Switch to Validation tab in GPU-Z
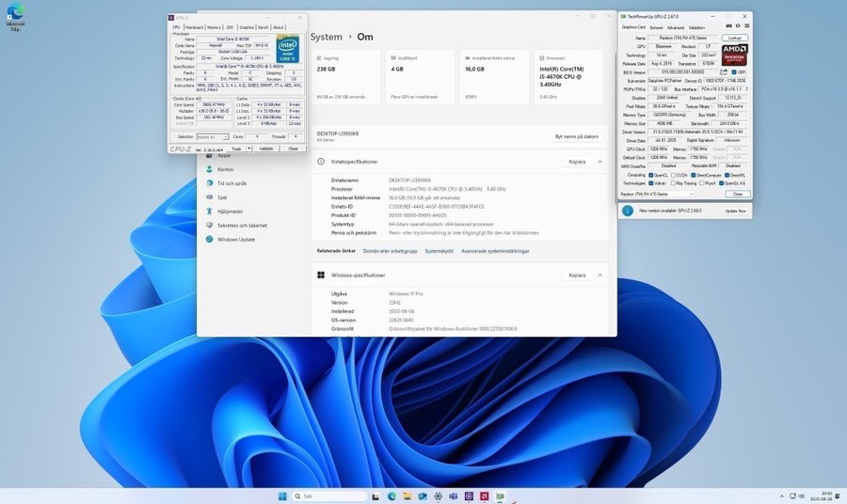The height and width of the screenshot is (504, 847). tap(696, 27)
